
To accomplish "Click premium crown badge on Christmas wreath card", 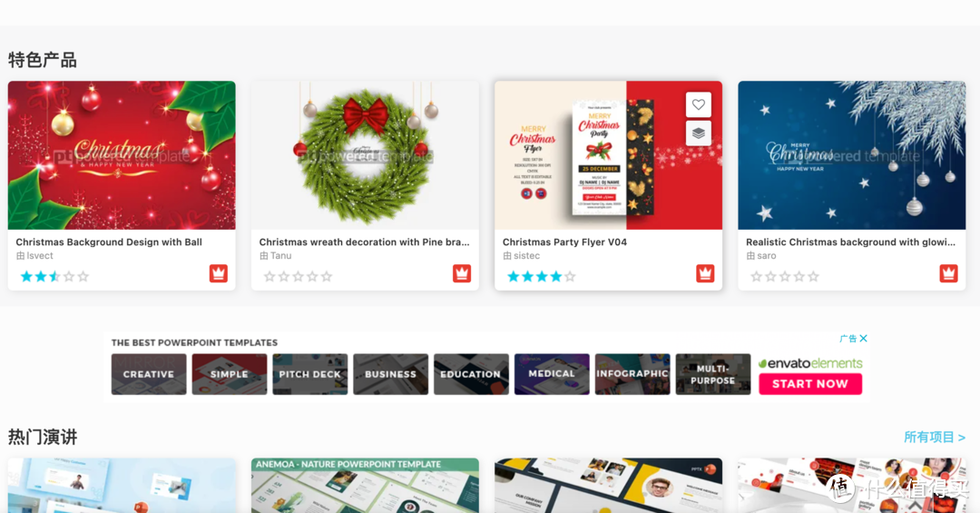I will click(462, 273).
